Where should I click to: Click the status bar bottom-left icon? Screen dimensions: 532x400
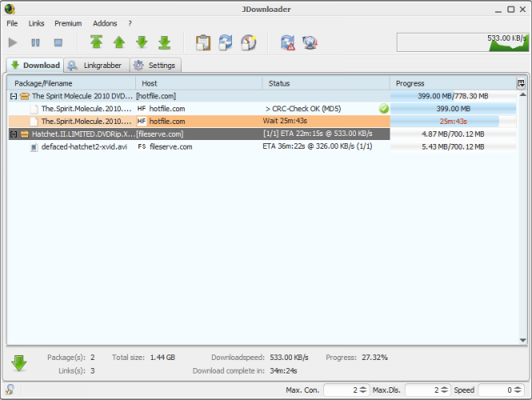click(x=10, y=390)
